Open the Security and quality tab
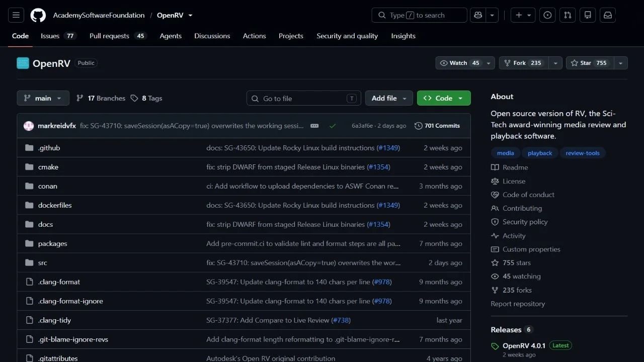 point(347,36)
